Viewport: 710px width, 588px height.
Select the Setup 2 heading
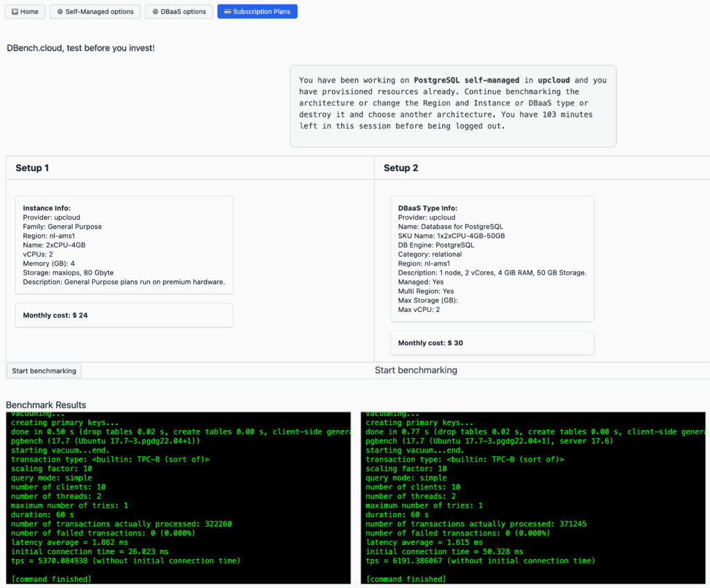coord(401,168)
